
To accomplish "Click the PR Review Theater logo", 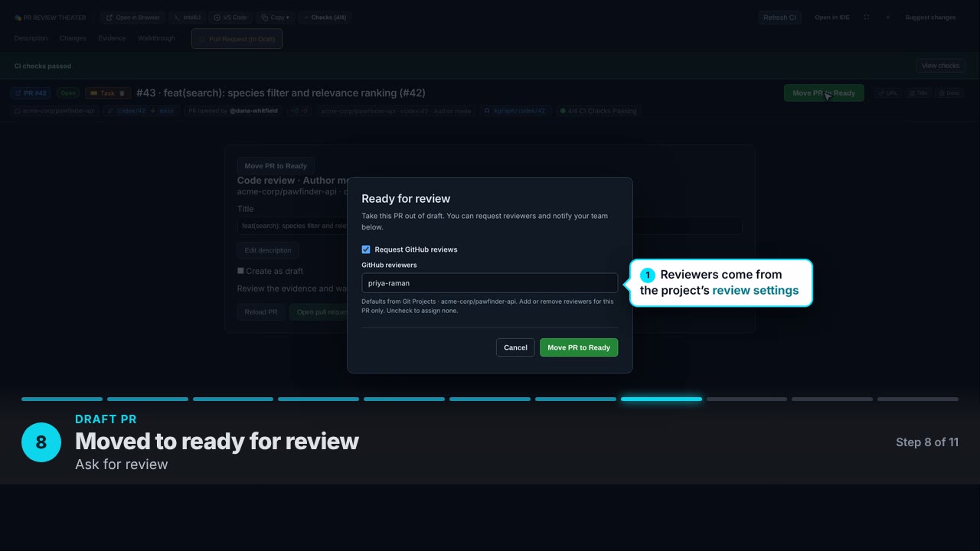I will pos(50,18).
